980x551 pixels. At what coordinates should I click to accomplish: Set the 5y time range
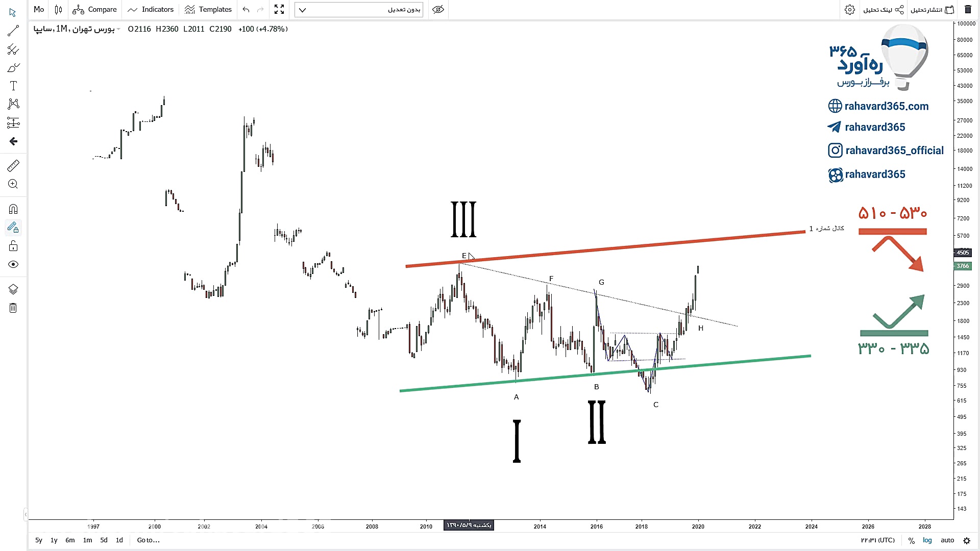pos(39,540)
